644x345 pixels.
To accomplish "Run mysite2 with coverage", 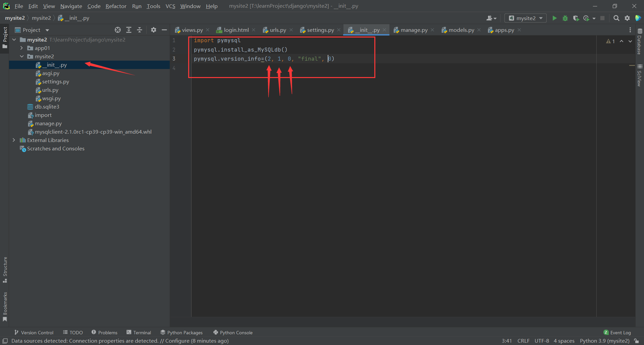I will coord(577,18).
